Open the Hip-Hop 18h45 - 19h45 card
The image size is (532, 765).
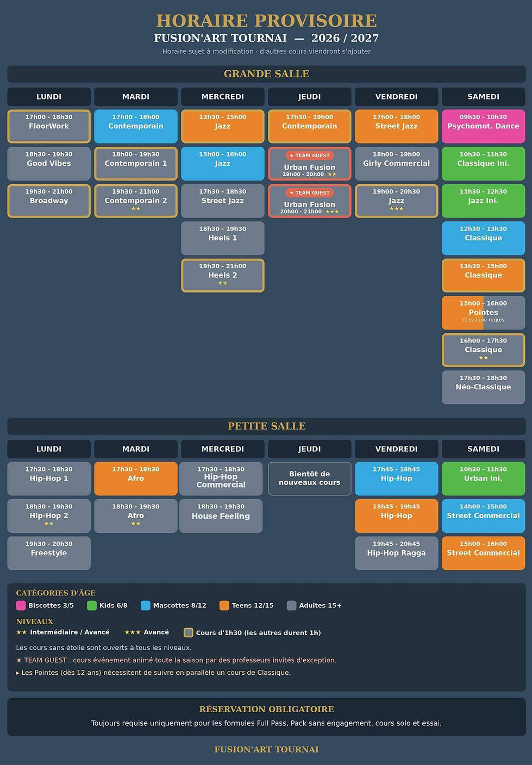tap(397, 516)
